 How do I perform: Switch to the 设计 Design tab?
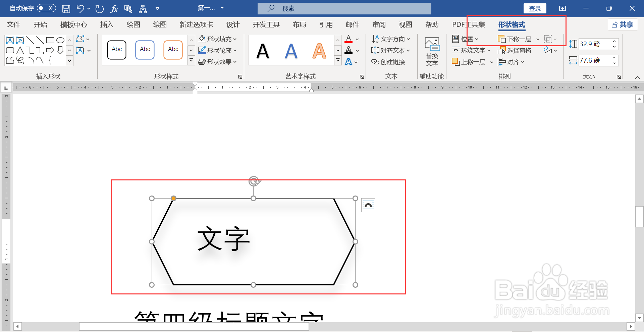coord(233,24)
